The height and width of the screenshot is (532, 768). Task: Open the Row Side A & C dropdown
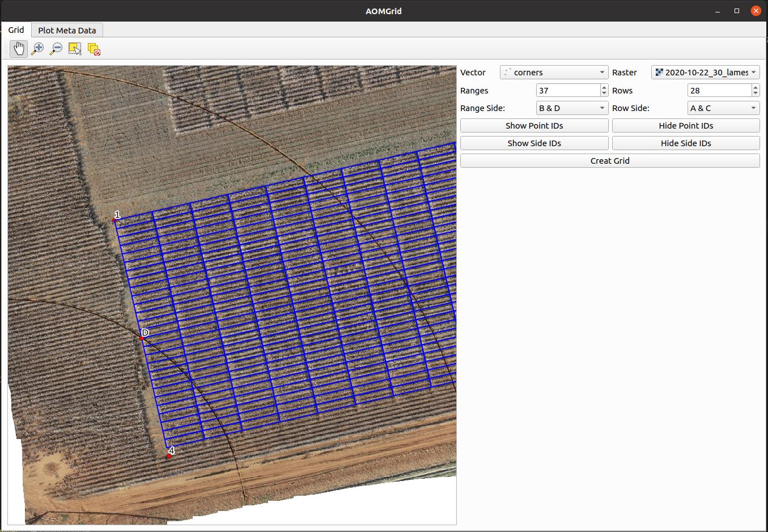click(x=723, y=108)
